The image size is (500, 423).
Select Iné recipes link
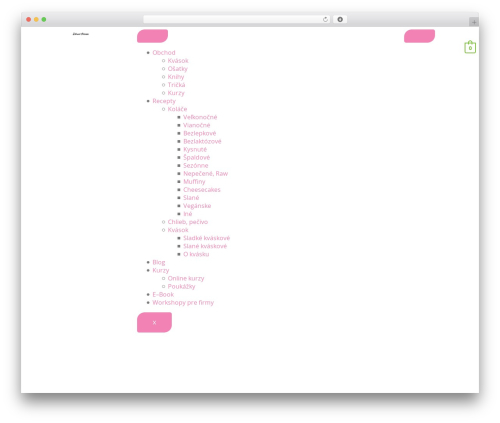pos(188,214)
